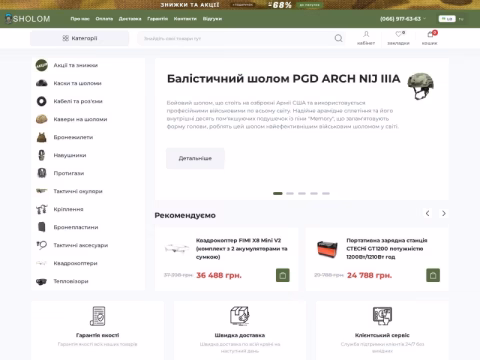The image size is (480, 360).
Task: Open the Бронежилети category link
Action: [x=73, y=137]
